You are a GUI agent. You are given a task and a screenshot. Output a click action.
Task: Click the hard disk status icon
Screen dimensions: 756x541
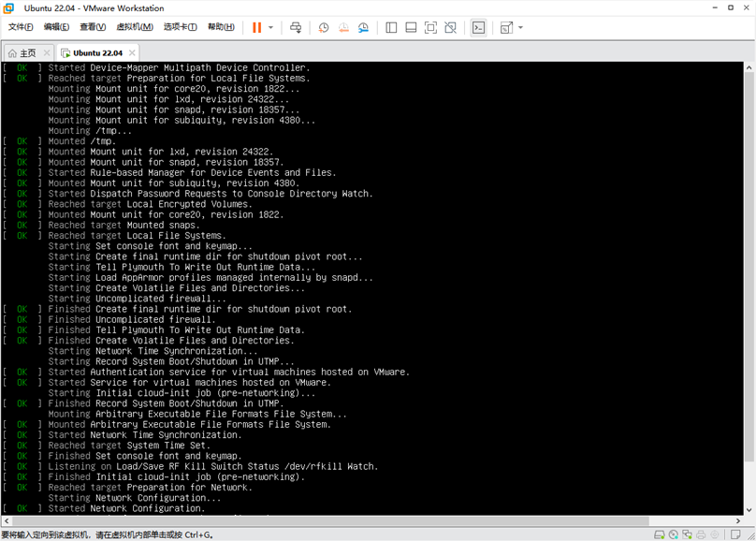[x=659, y=534]
